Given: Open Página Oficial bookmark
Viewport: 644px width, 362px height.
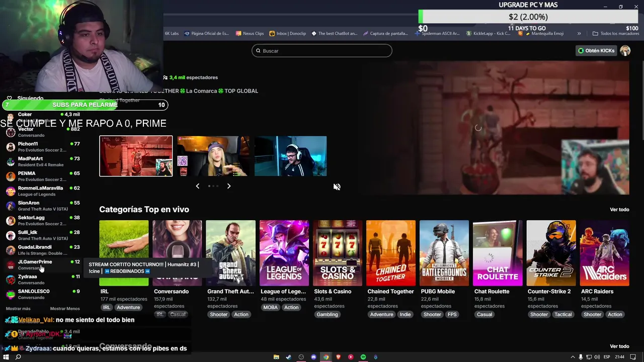Looking at the screenshot, I should tap(206, 34).
